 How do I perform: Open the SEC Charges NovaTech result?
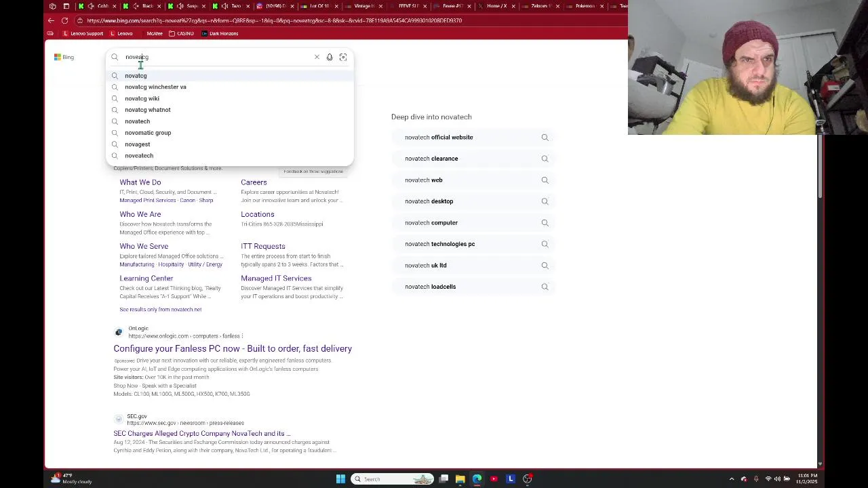202,433
